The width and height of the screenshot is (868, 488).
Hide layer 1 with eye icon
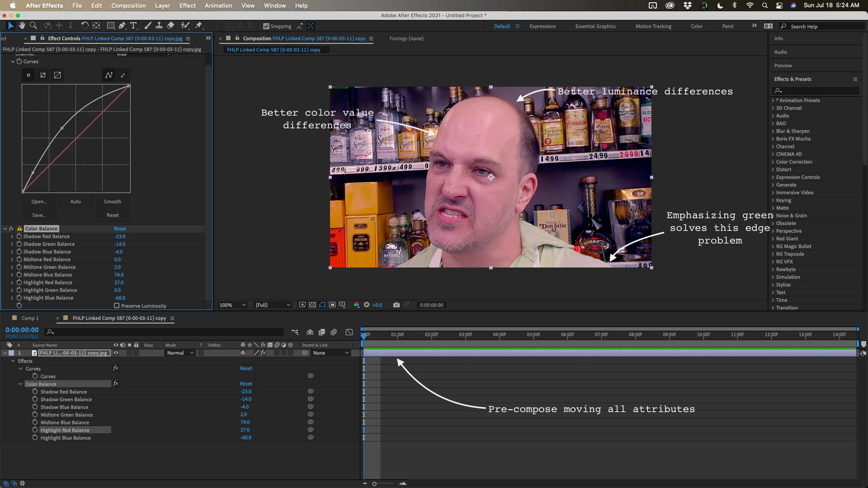click(x=116, y=353)
